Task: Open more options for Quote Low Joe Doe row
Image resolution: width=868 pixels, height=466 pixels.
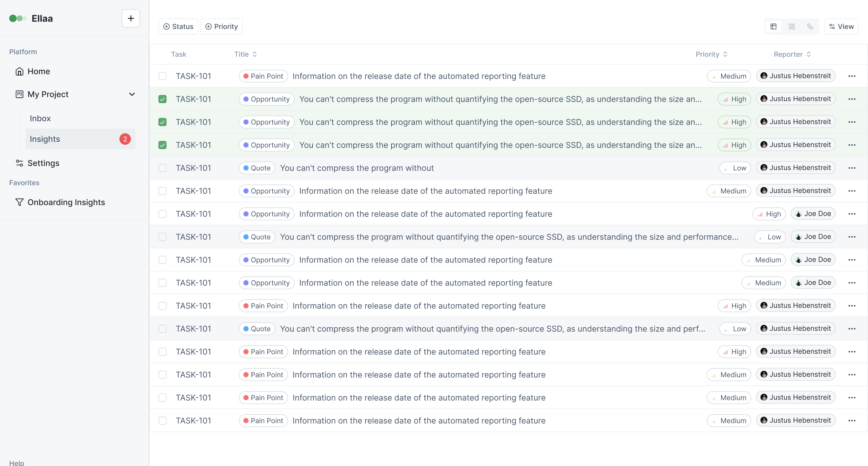Action: click(x=852, y=237)
